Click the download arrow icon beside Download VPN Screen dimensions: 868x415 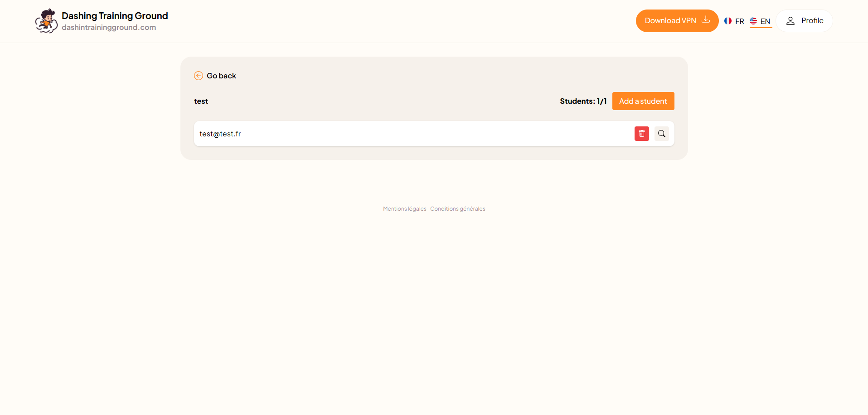(706, 19)
